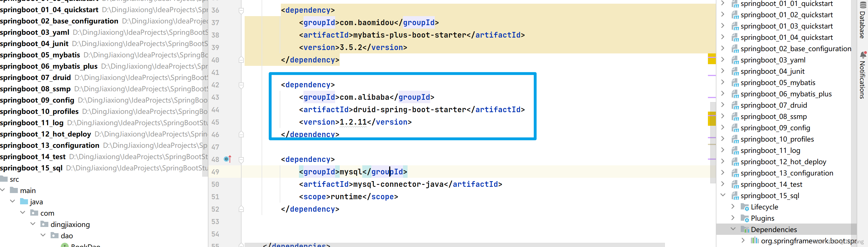Image resolution: width=868 pixels, height=247 pixels.
Task: Fold the dependency block starting at line 36
Action: (x=241, y=11)
